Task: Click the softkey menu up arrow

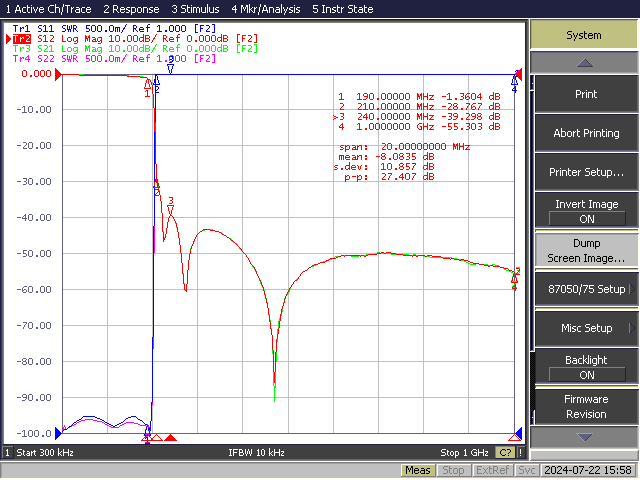Action: pyautogui.click(x=584, y=63)
